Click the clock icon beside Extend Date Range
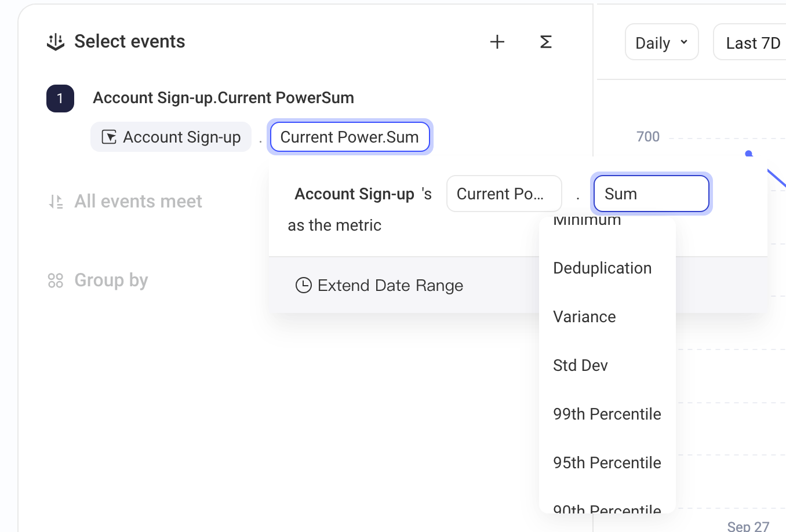 tap(304, 285)
